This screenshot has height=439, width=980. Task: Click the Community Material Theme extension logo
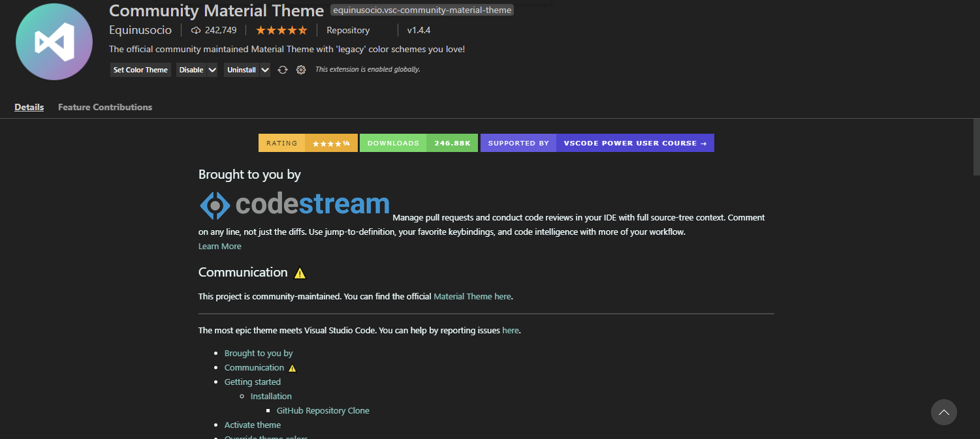point(55,41)
